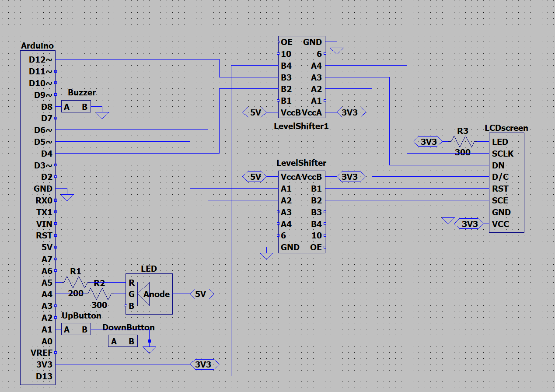Click the UpButton name label
Screen dimensions: 555x392
pos(81,315)
